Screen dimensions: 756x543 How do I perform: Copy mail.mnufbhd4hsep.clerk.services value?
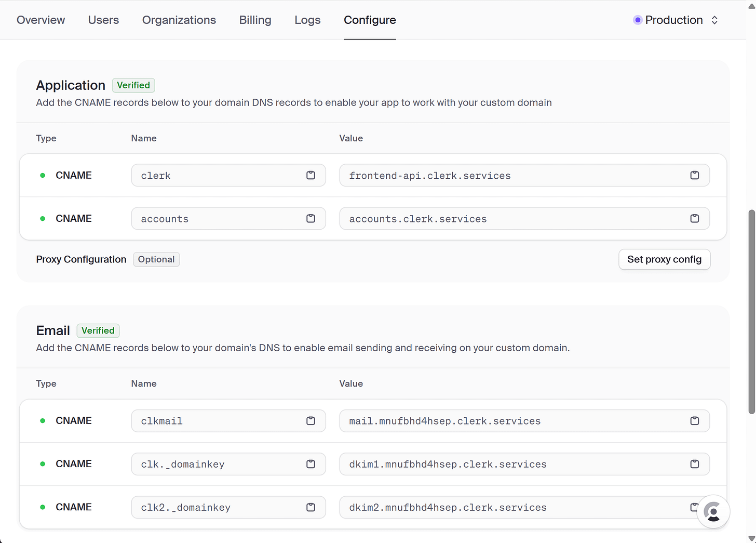click(694, 420)
